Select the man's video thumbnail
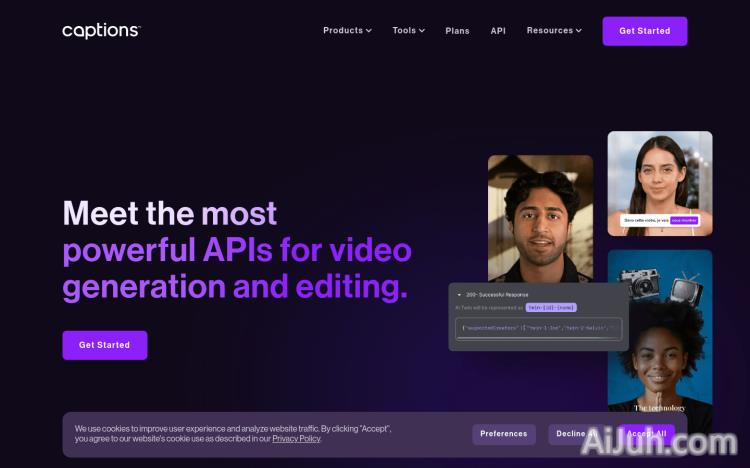This screenshot has height=468, width=750. point(540,219)
